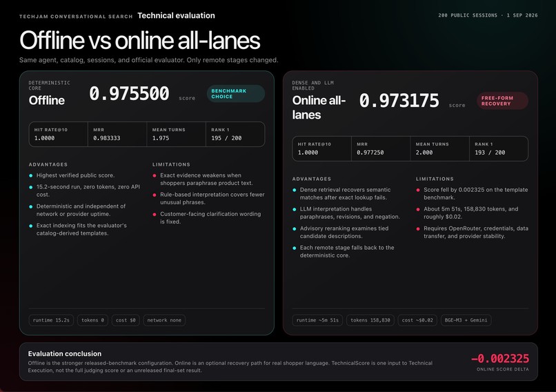Click the BGE-M3 + Gemini chip
This screenshot has height=392, width=556.
click(x=466, y=320)
